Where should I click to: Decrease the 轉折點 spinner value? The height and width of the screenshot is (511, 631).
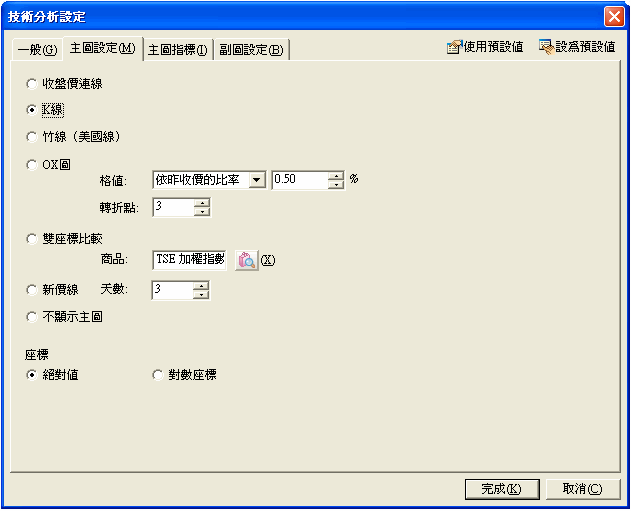[x=202, y=211]
